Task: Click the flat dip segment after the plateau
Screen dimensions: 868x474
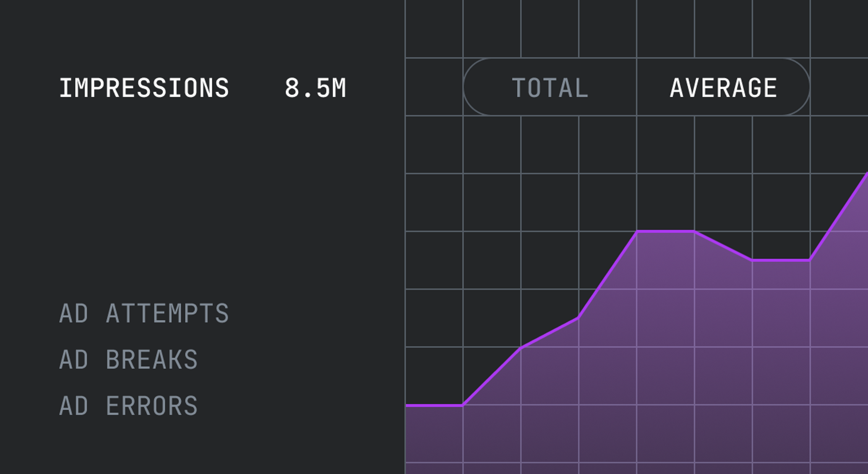Action: tap(781, 260)
